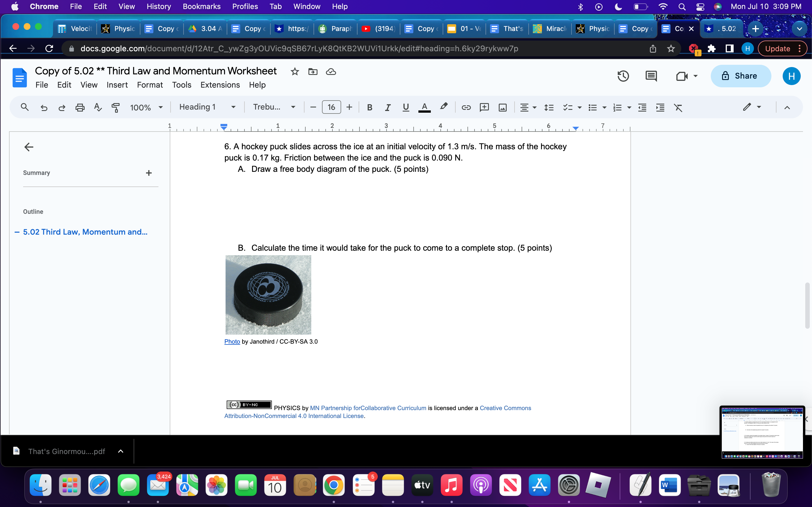Open the Tools menu
This screenshot has height=507, width=812.
point(181,85)
